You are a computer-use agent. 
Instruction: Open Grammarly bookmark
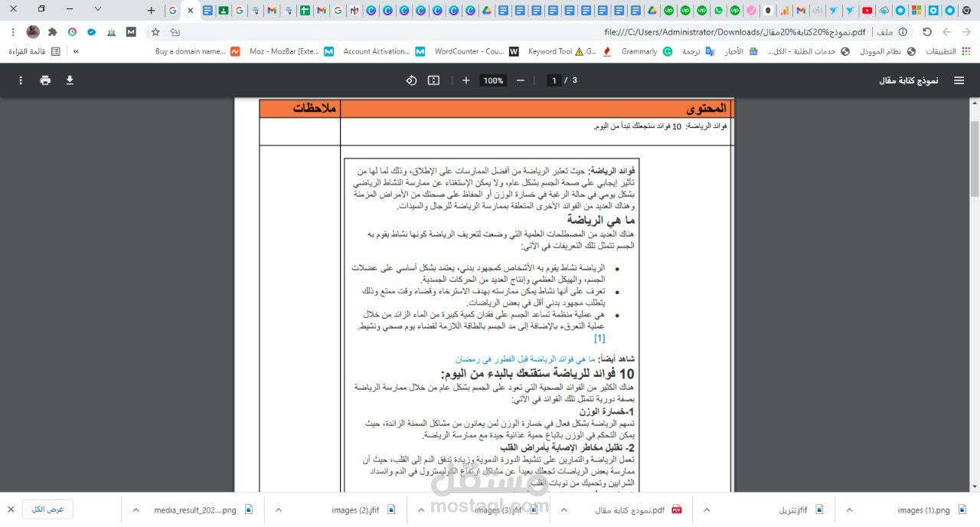click(x=647, y=51)
